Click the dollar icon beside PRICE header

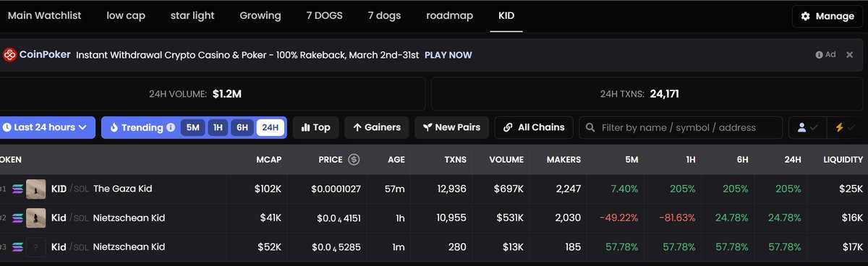[354, 160]
